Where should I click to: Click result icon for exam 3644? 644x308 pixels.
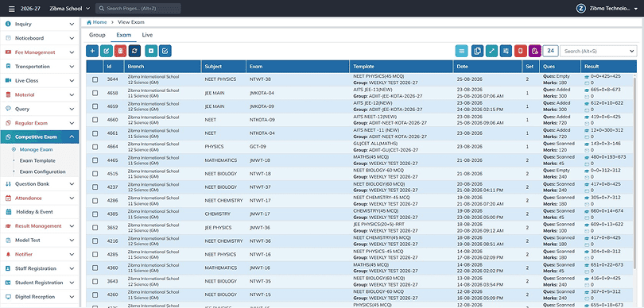tap(586, 77)
